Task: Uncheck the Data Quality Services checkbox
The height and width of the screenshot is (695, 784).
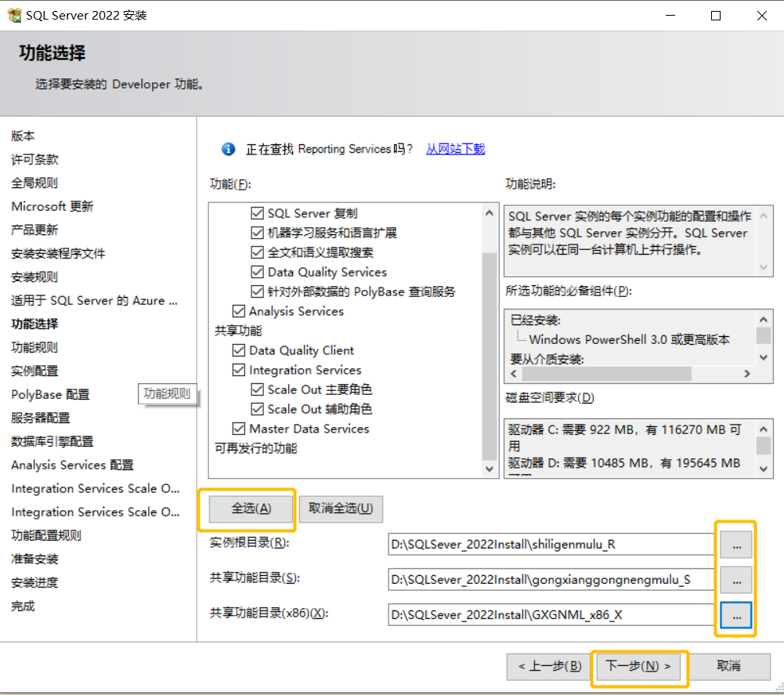Action: point(257,272)
